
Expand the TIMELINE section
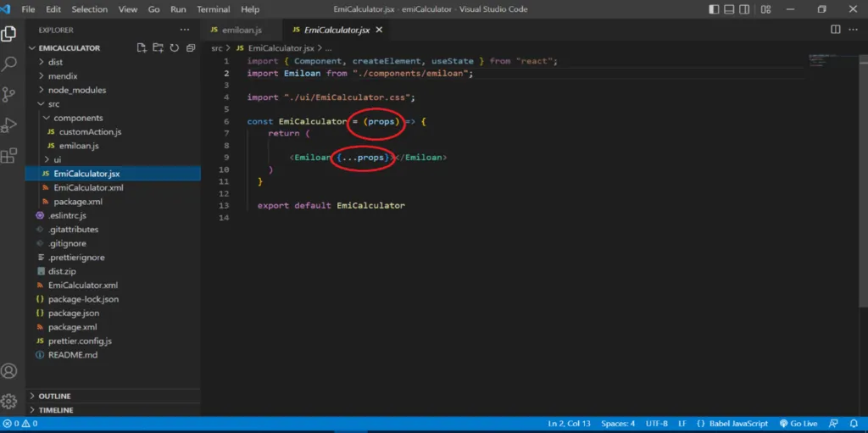tap(55, 410)
